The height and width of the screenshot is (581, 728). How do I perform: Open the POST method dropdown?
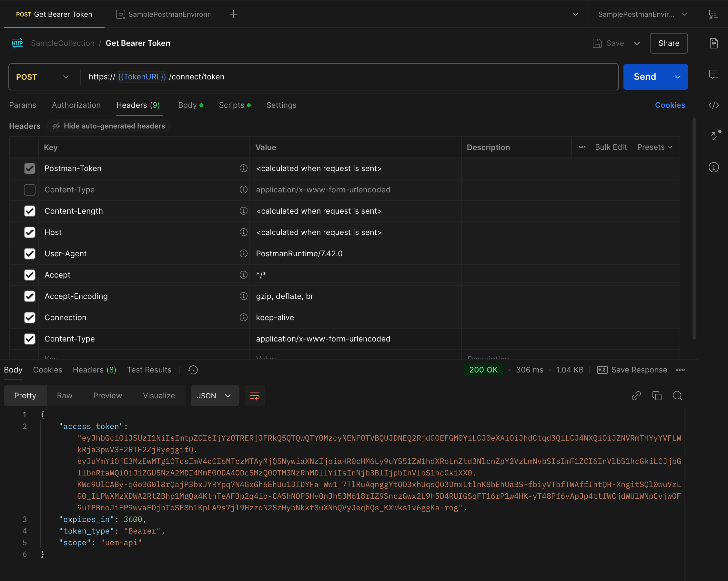[x=43, y=77]
